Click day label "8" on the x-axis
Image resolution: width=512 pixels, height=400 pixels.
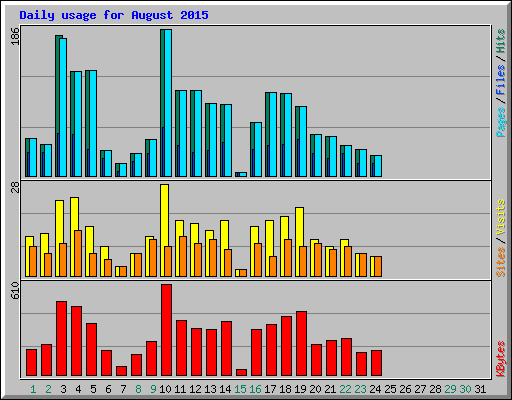tap(138, 389)
